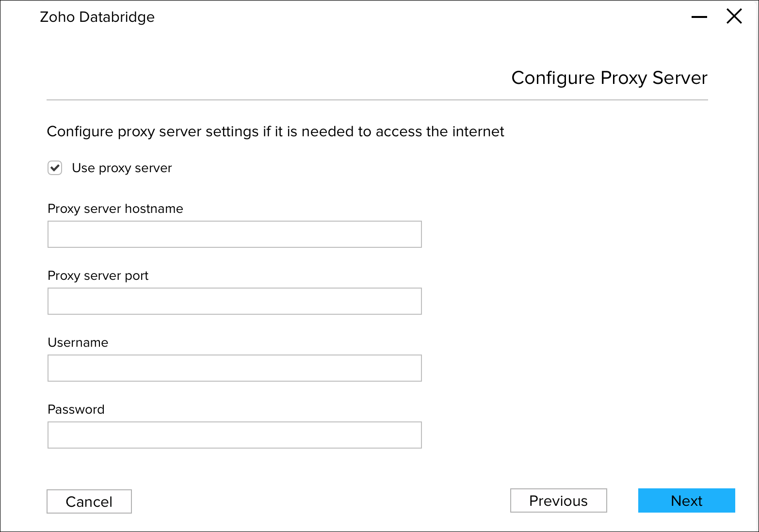Click the 'Proxy server port' label
Image resolution: width=759 pixels, height=532 pixels.
pyautogui.click(x=98, y=276)
